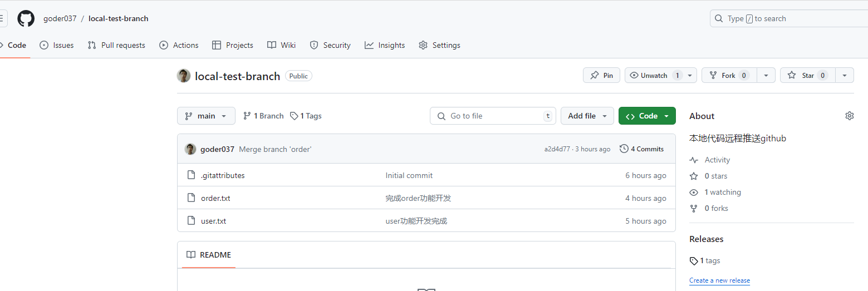868x291 pixels.
Task: Switch to the Actions tab
Action: coord(179,46)
